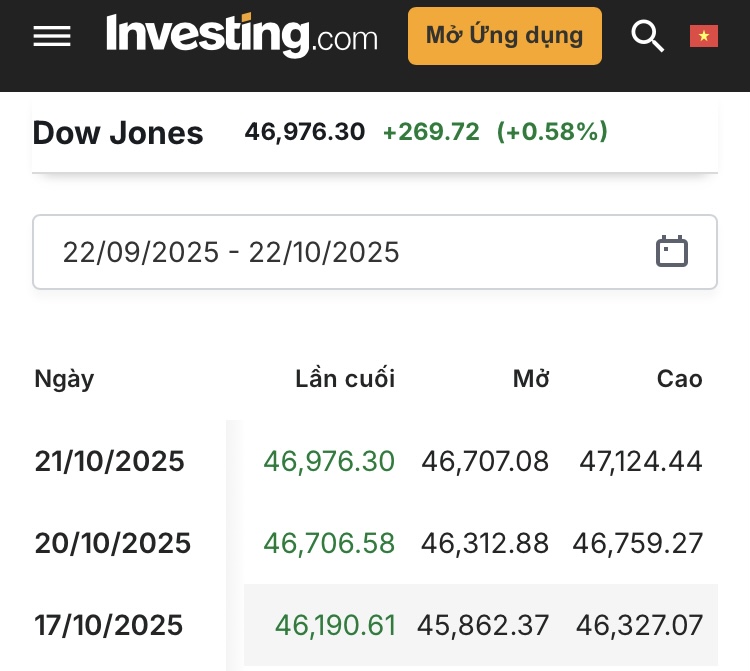Click the opening value 45,862.37
750x671 pixels.
pyautogui.click(x=485, y=626)
